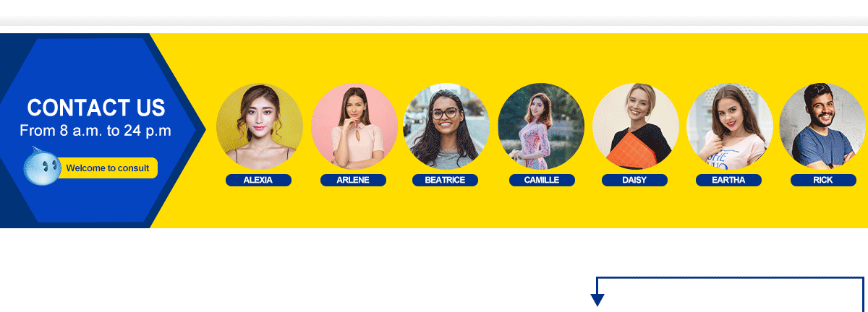Select Alexia's profile photo

click(260, 126)
